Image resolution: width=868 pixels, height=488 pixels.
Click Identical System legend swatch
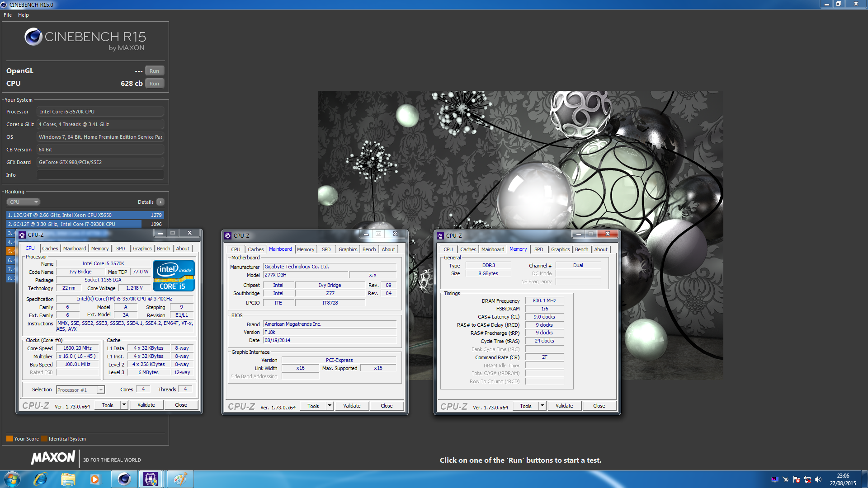tap(44, 438)
